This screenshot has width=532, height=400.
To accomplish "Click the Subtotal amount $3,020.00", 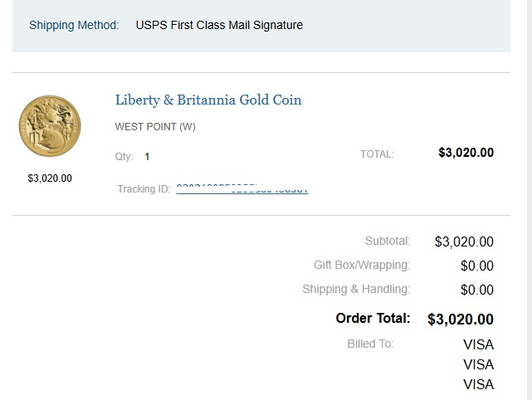I will click(x=464, y=241).
